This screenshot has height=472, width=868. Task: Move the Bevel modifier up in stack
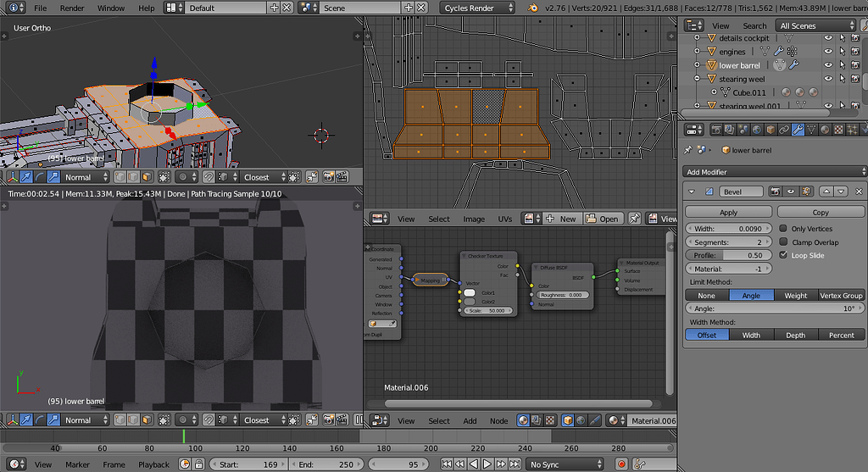click(826, 192)
